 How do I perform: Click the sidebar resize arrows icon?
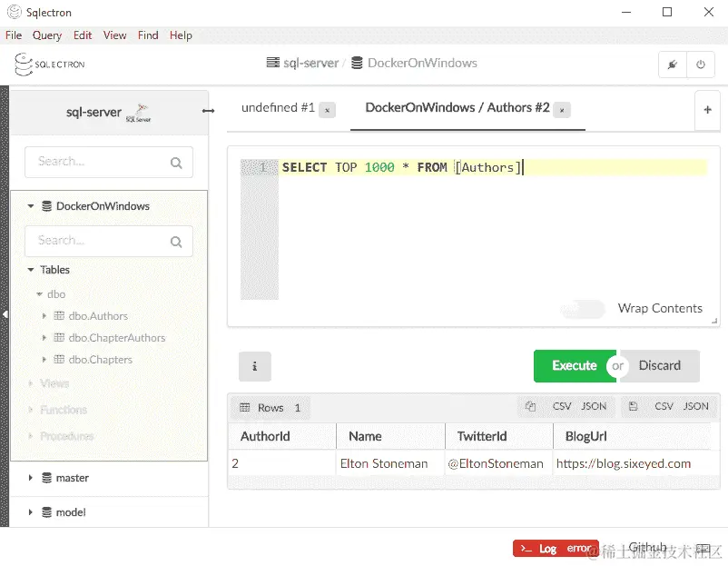209,111
